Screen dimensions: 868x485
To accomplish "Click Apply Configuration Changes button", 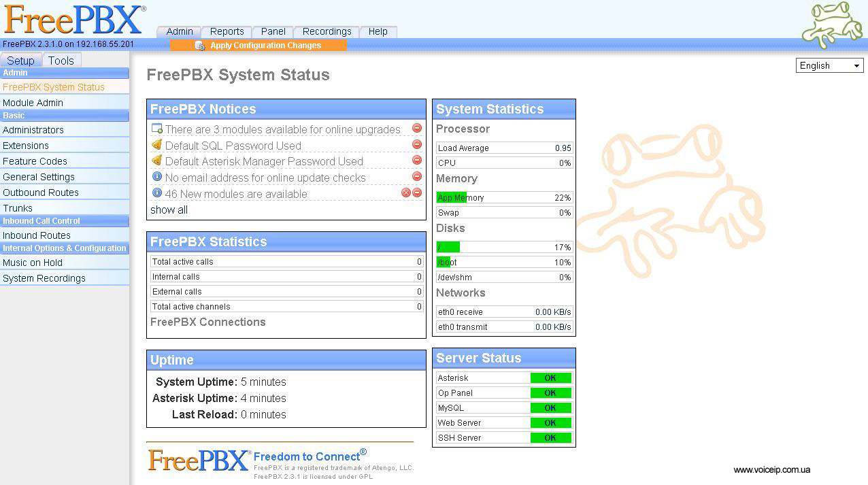I will (x=258, y=46).
